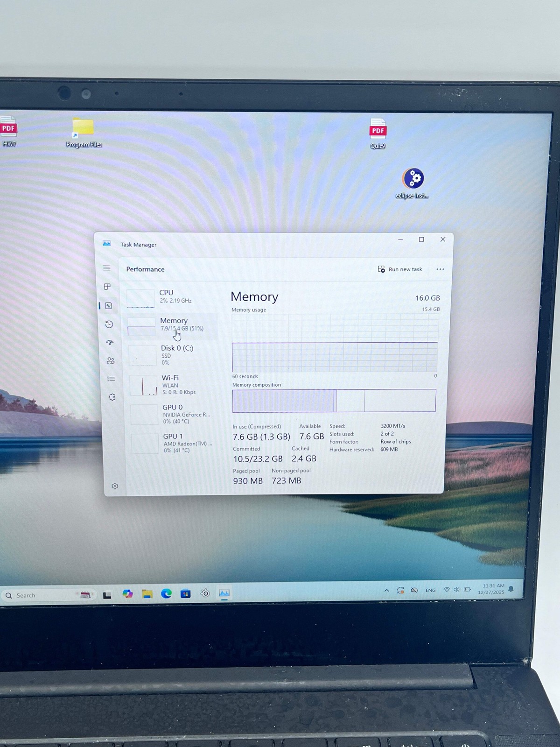The width and height of the screenshot is (560, 747).
Task: Expand the hamburger navigation menu
Action: click(107, 268)
